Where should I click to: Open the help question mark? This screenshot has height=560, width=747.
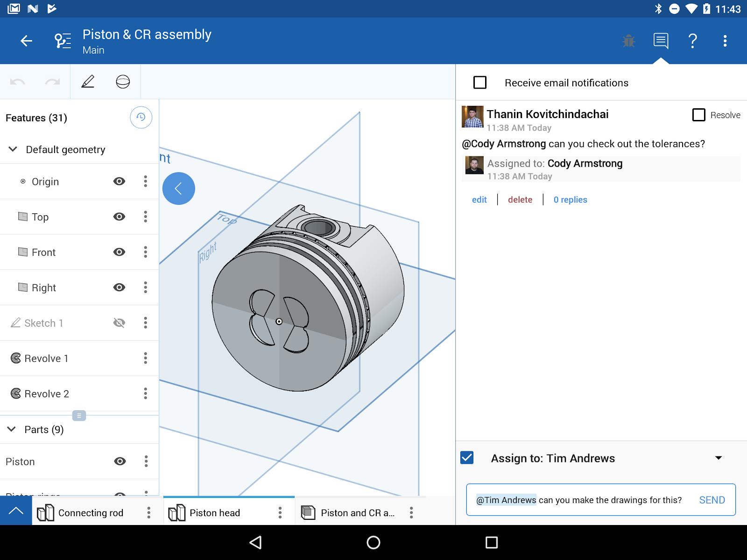click(693, 41)
